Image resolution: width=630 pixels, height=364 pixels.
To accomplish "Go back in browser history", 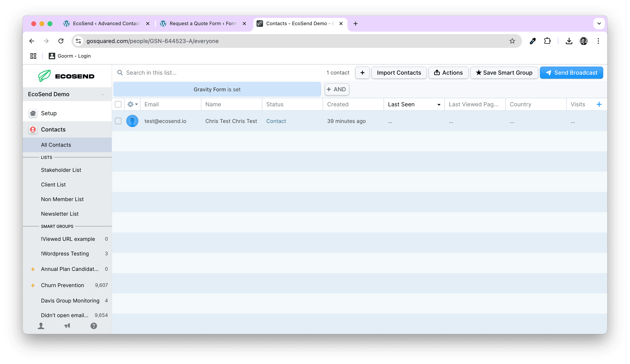I will click(x=32, y=41).
